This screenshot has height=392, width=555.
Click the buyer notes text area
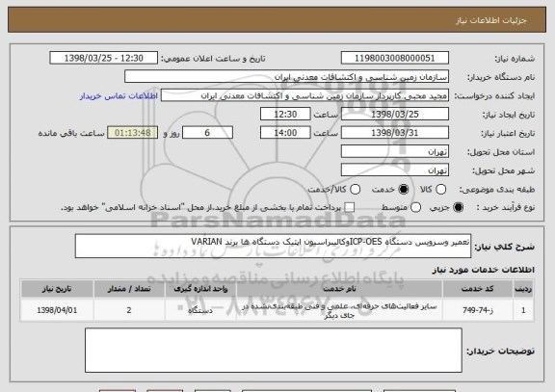[x=274, y=351]
